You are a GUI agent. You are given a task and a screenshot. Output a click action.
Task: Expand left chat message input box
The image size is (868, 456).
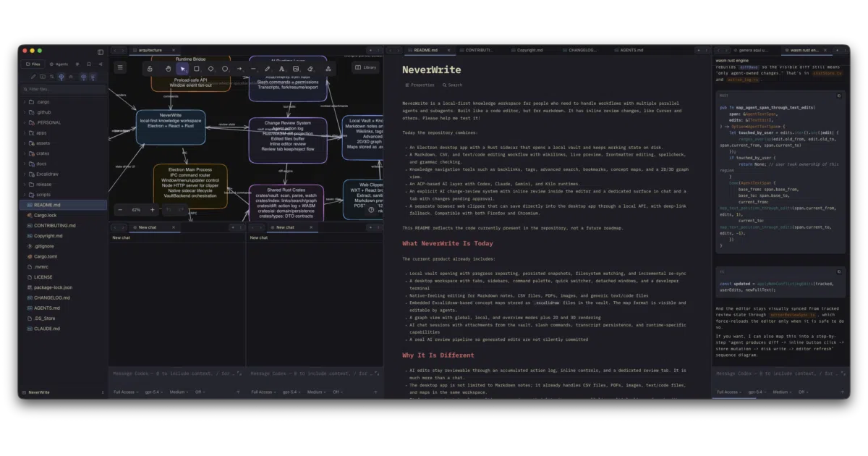(x=238, y=374)
